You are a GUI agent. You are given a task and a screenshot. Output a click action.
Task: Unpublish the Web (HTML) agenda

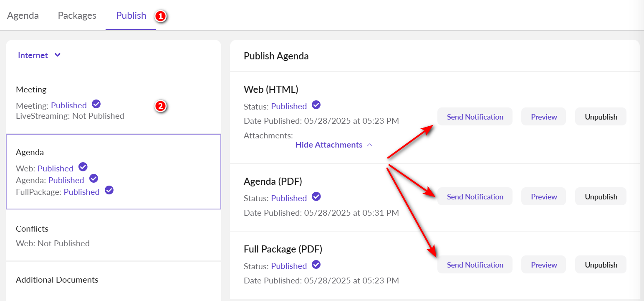tap(601, 117)
